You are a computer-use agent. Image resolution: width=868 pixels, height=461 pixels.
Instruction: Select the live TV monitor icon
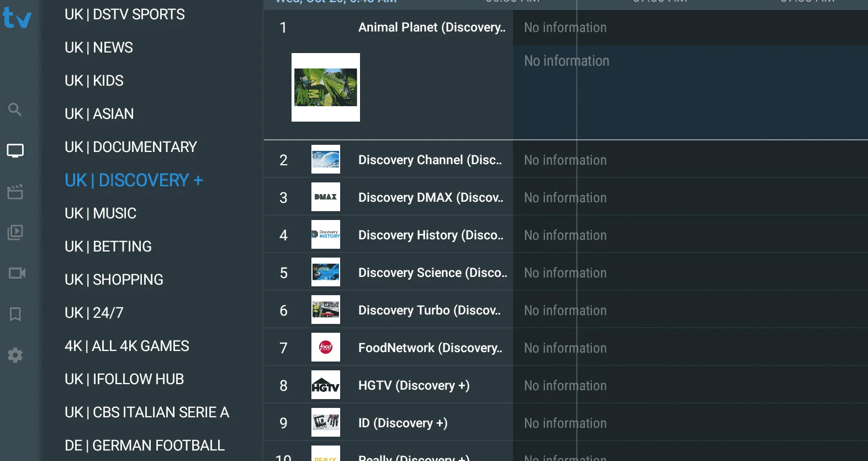15,150
